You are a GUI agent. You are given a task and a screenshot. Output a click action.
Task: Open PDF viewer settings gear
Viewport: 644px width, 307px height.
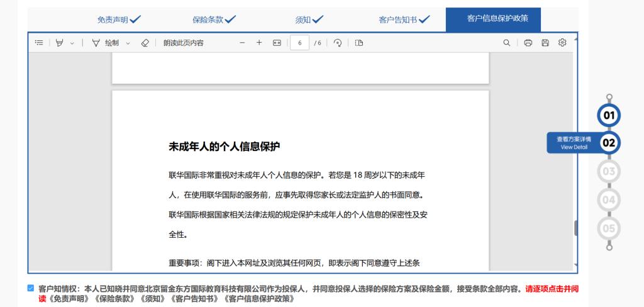click(562, 43)
